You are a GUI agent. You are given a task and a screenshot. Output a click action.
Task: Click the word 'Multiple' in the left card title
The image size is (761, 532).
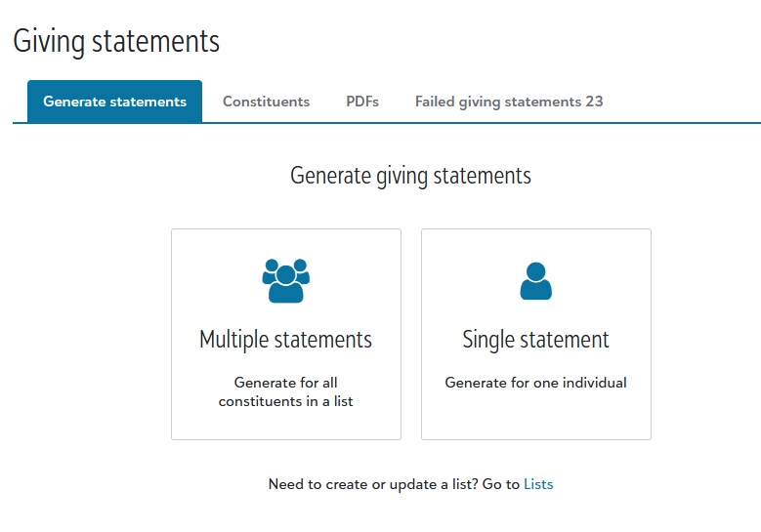[x=234, y=340]
